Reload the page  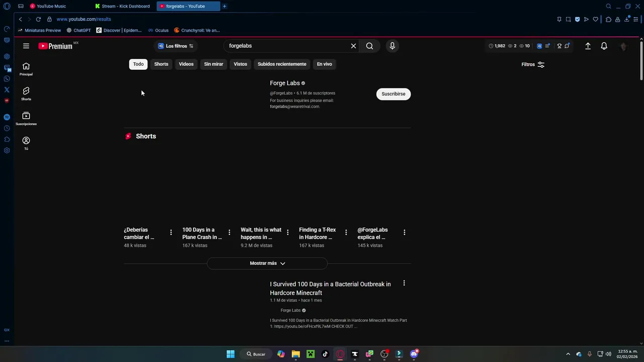(x=38, y=19)
